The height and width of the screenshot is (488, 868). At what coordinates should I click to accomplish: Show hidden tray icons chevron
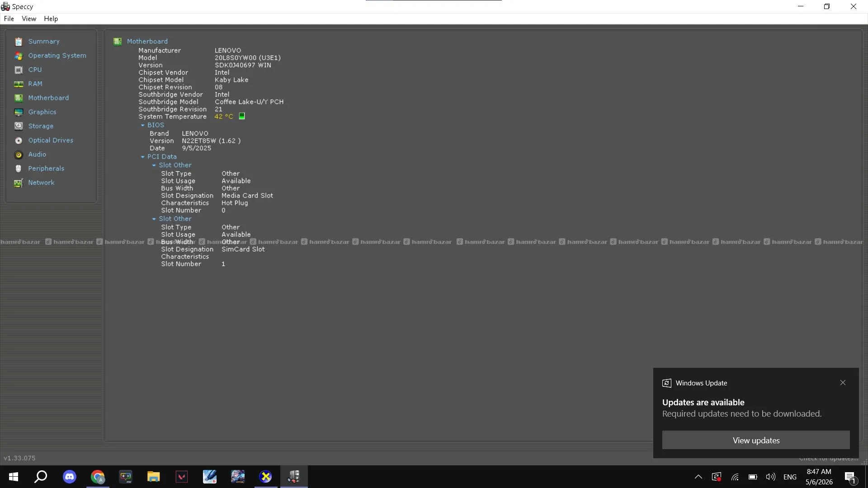tap(698, 477)
